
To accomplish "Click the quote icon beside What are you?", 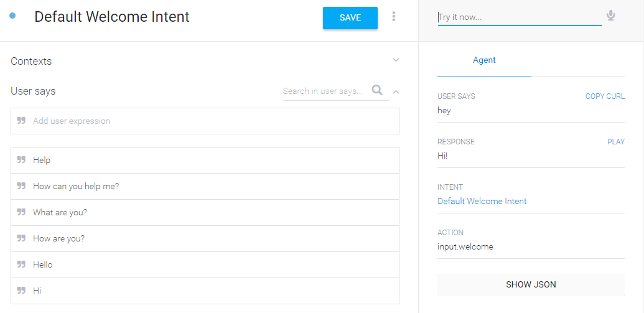I will (21, 212).
